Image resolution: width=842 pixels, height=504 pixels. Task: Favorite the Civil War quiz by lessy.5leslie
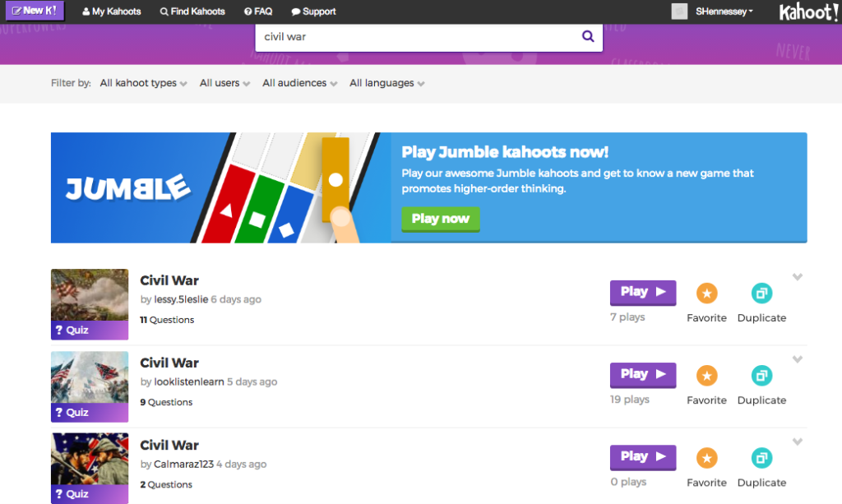706,293
